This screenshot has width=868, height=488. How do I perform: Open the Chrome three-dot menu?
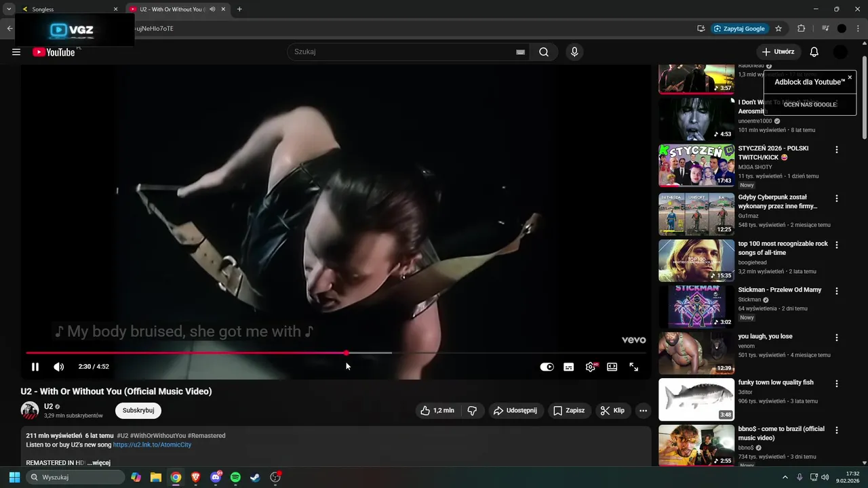click(858, 28)
